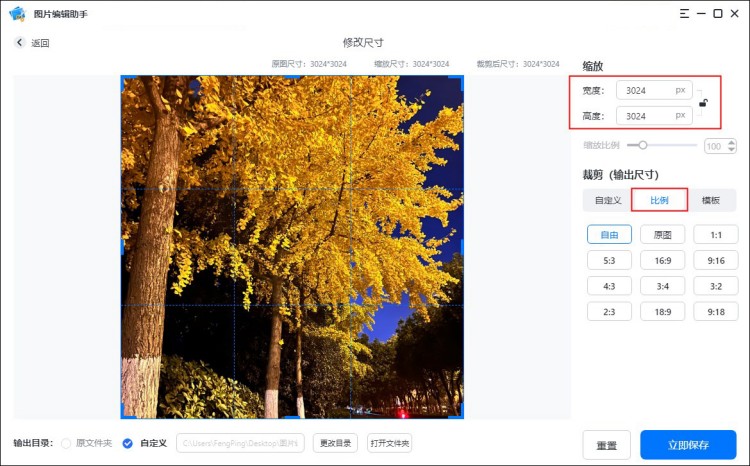Toggle the aspect ratio lock icon
750x466 pixels.
704,102
